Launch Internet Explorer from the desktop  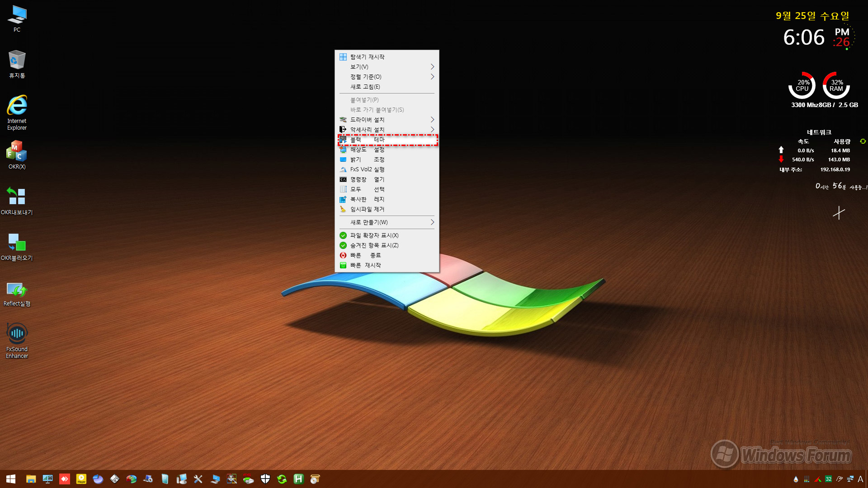17,113
